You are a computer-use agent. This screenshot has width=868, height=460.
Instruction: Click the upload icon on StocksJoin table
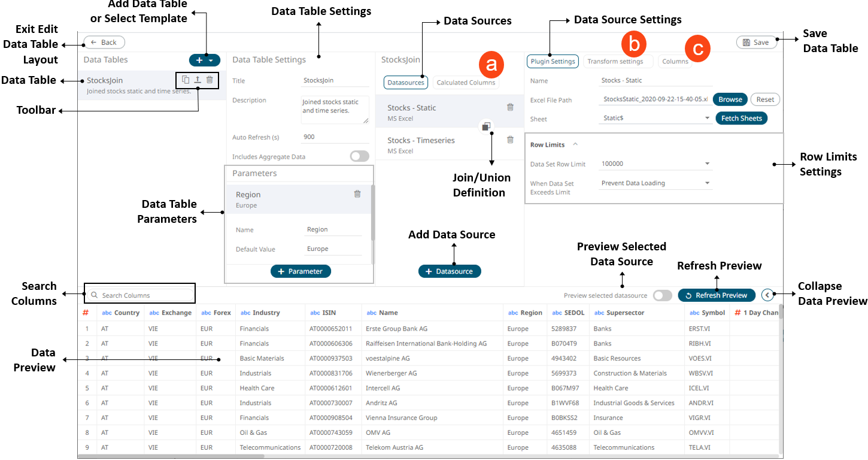198,80
